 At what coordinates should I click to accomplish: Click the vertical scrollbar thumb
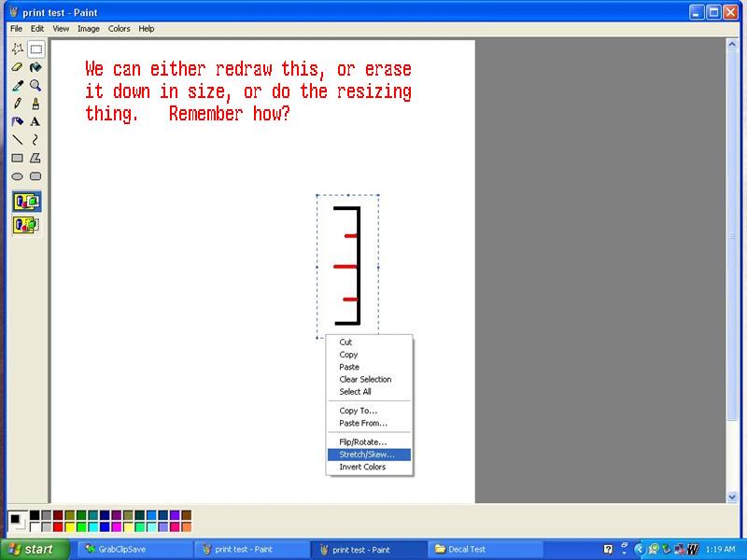click(x=732, y=235)
